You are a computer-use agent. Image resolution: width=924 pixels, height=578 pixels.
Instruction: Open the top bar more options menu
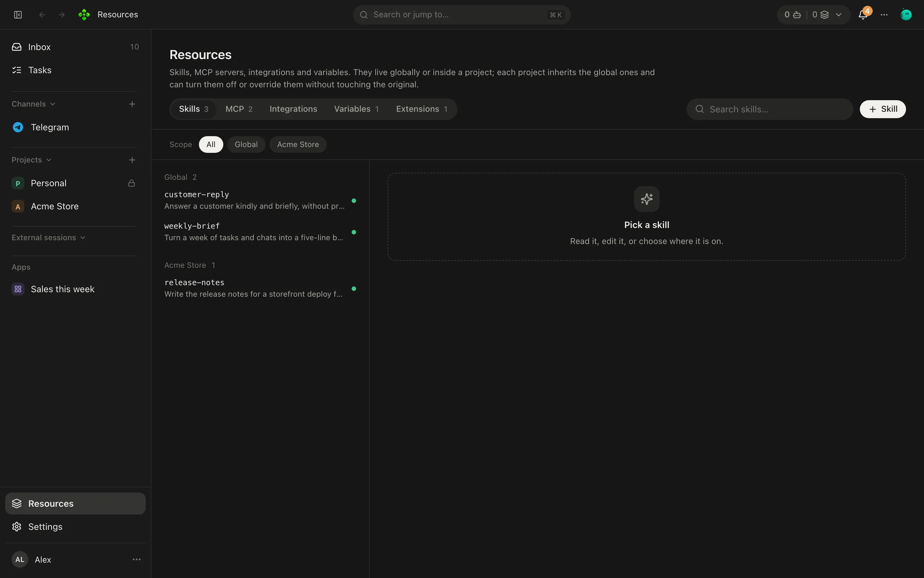(884, 14)
